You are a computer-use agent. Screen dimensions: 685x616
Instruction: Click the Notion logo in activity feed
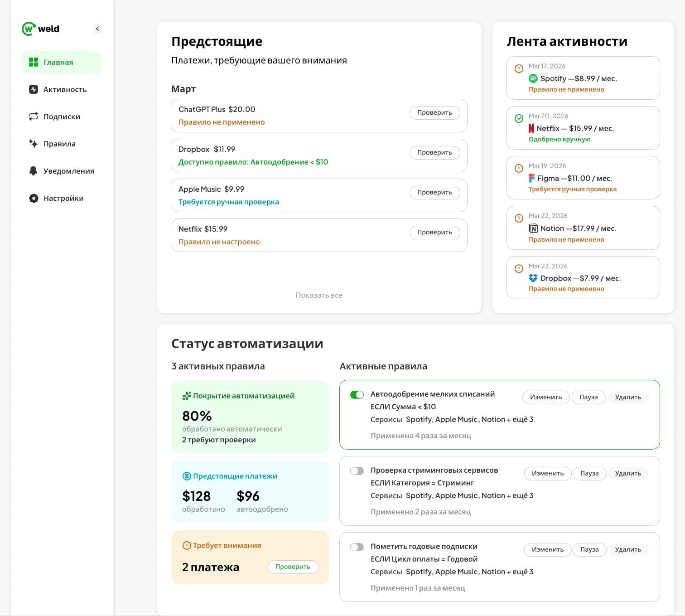(x=533, y=228)
